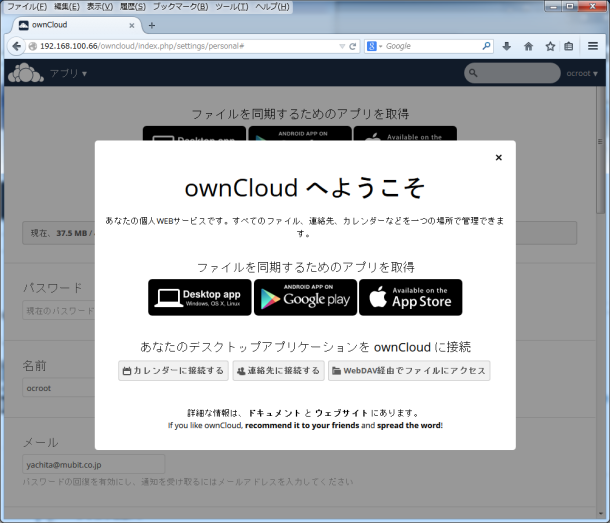Click the browser address bar
Screen dimensions: 610x523
[187, 46]
